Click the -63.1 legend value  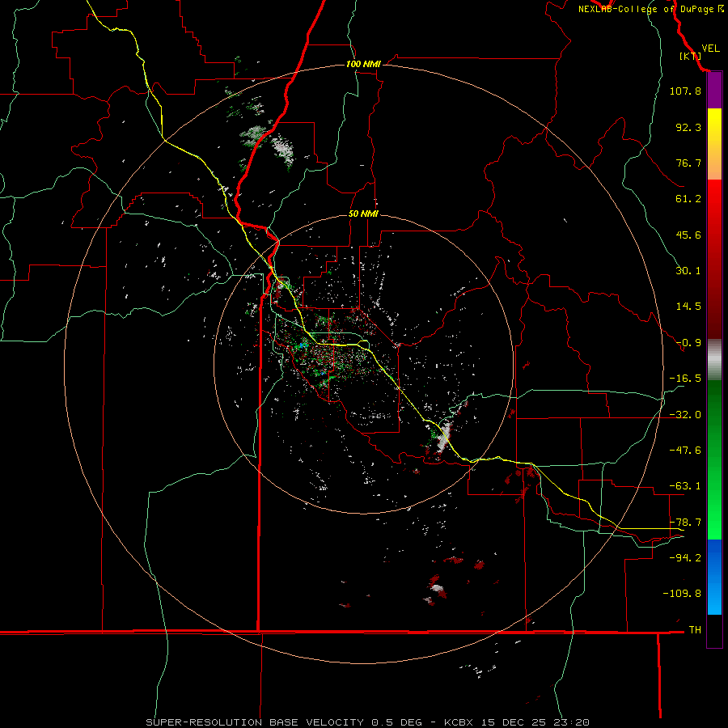coord(685,486)
